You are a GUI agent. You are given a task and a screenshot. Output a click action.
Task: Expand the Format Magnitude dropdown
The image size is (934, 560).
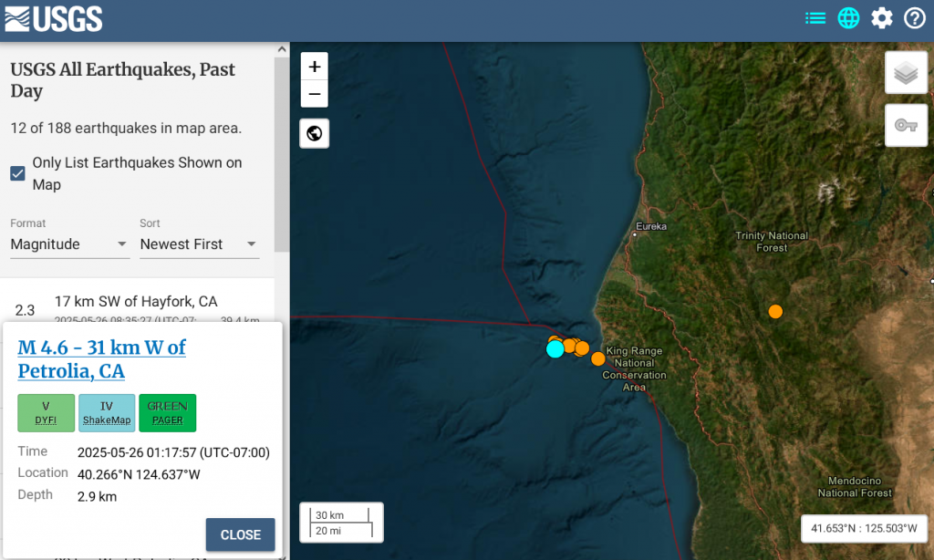(x=69, y=244)
